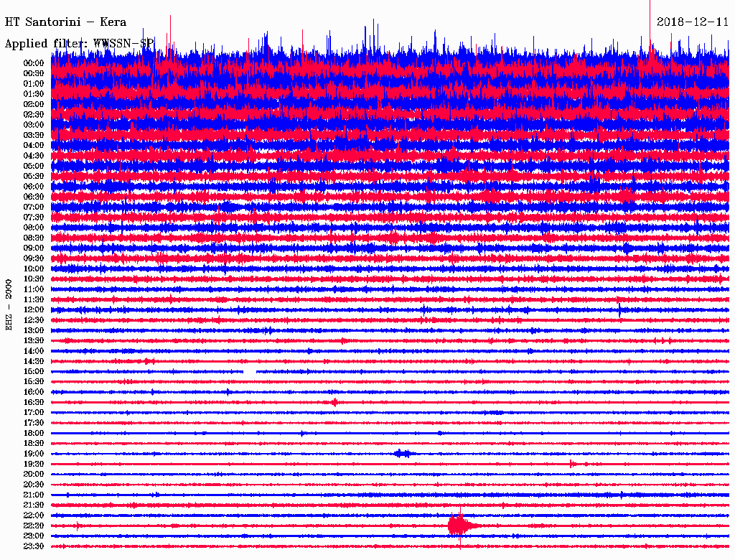Click the vertical 'EHZ – 2000' channel label
This screenshot has height=560, width=735.
pos(9,305)
